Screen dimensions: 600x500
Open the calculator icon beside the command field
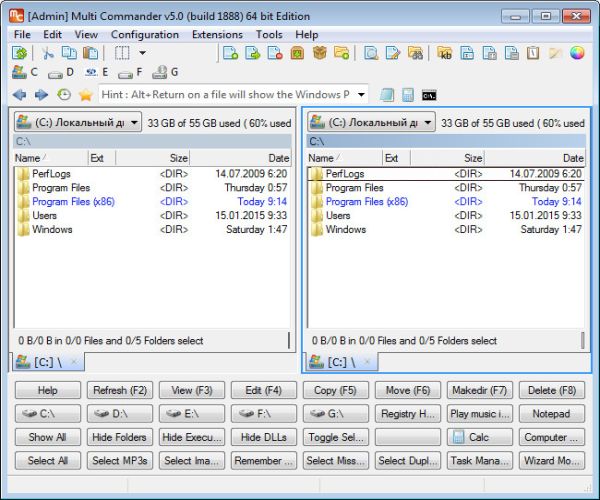[408, 95]
